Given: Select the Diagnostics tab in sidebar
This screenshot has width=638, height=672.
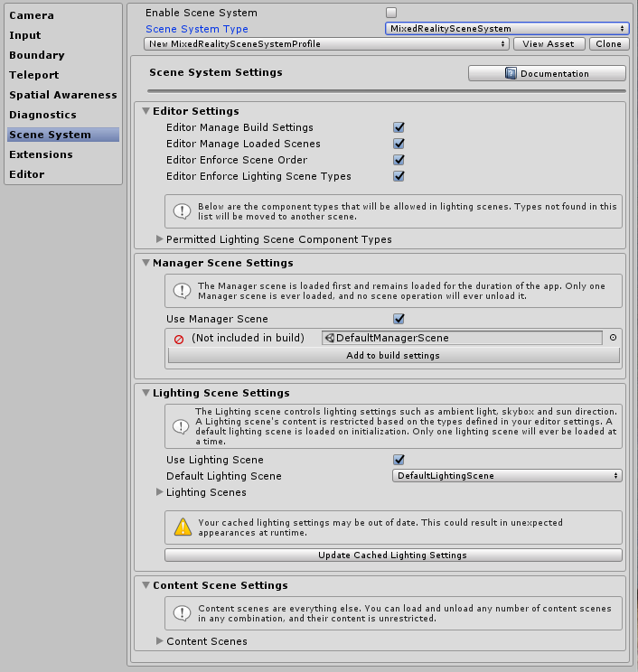Looking at the screenshot, I should (42, 115).
